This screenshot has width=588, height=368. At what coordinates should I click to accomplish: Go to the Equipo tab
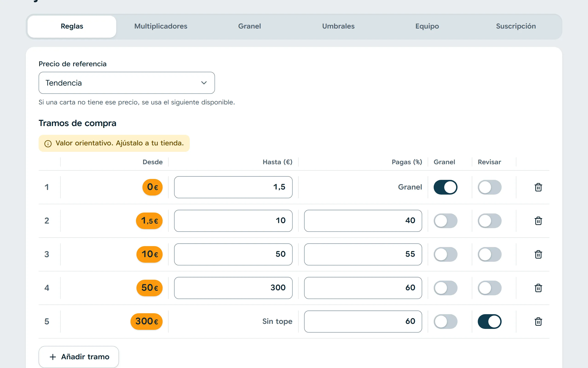coord(427,26)
